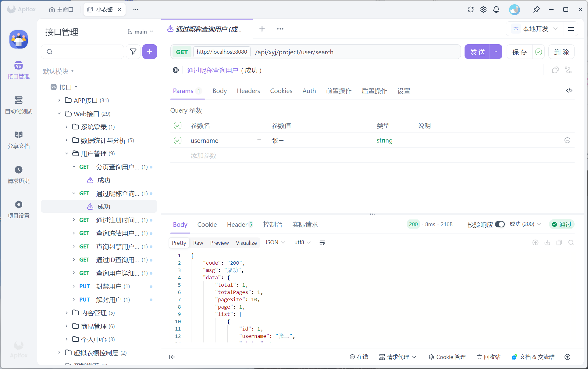This screenshot has height=369, width=588.
Task: Open the notification bell
Action: coord(496,9)
